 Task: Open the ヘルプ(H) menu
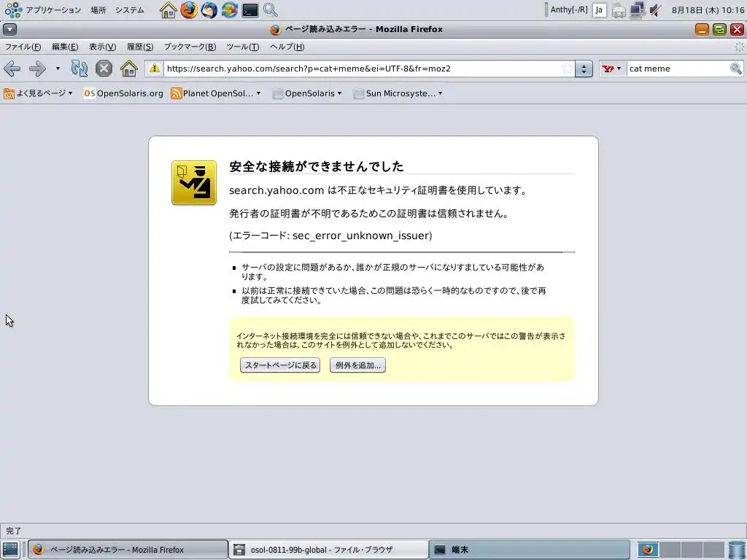(287, 47)
